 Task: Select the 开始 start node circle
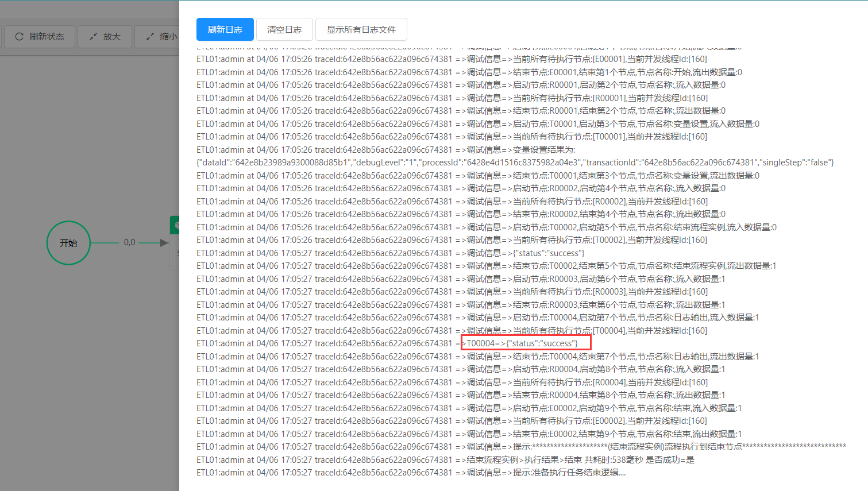(x=68, y=243)
